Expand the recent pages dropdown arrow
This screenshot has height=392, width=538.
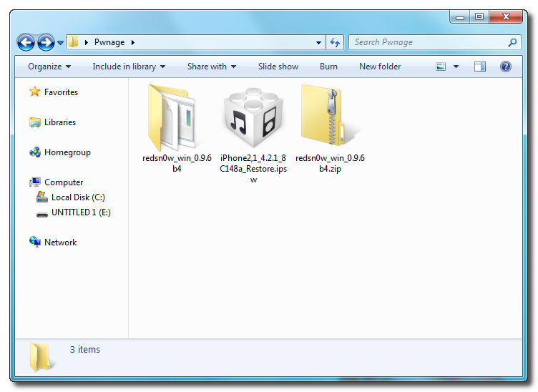[x=61, y=43]
